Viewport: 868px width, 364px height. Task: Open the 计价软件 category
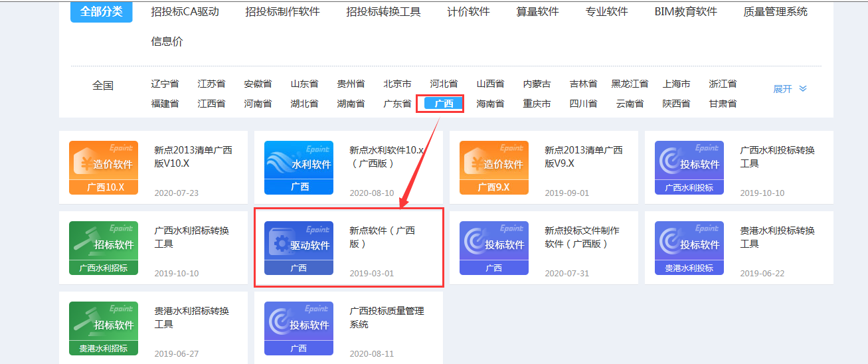coord(468,12)
